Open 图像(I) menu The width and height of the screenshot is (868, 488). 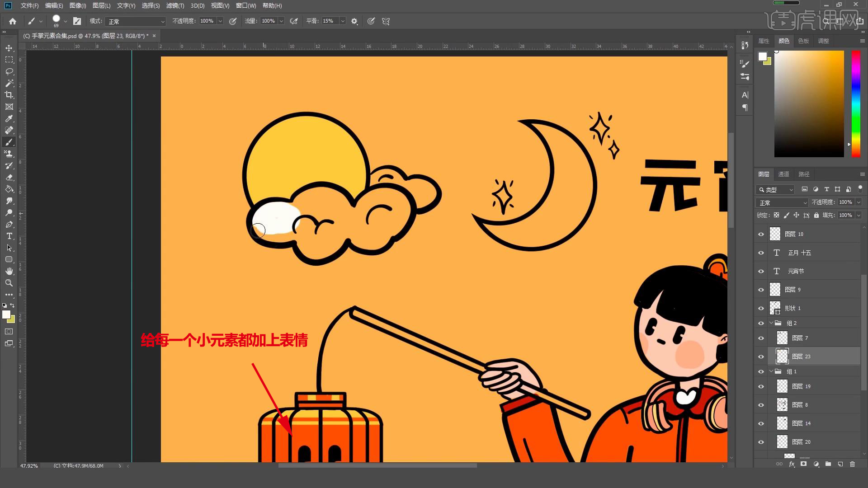(x=78, y=5)
